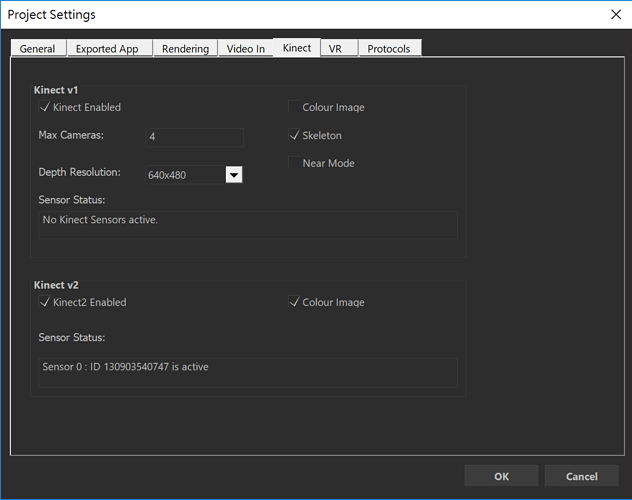Click the 640x480 depth resolution value

tap(167, 175)
